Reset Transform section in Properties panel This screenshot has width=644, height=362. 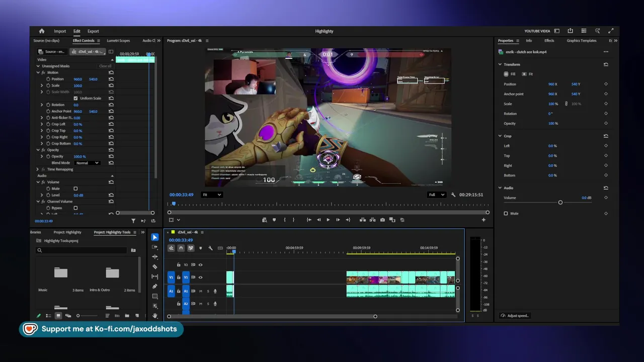pyautogui.click(x=606, y=64)
